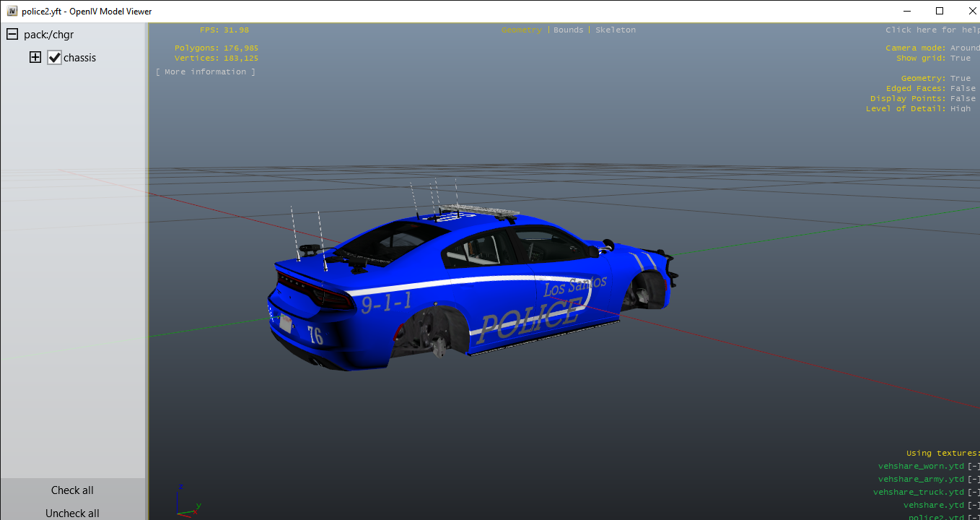The height and width of the screenshot is (520, 980).
Task: Uncheck the chassis checkbox
Action: point(55,58)
